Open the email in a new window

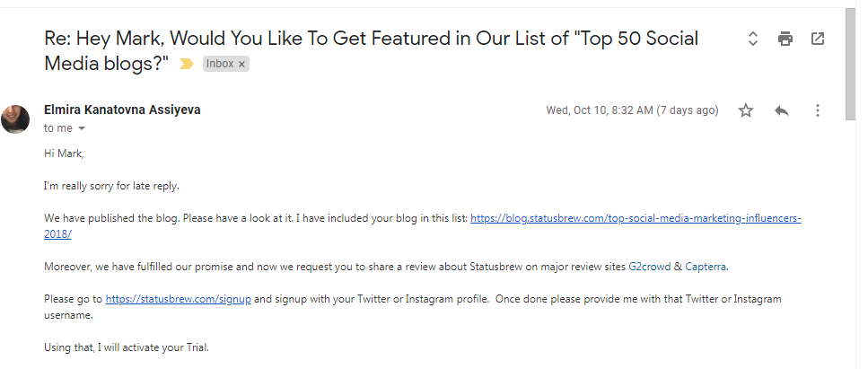click(x=818, y=39)
